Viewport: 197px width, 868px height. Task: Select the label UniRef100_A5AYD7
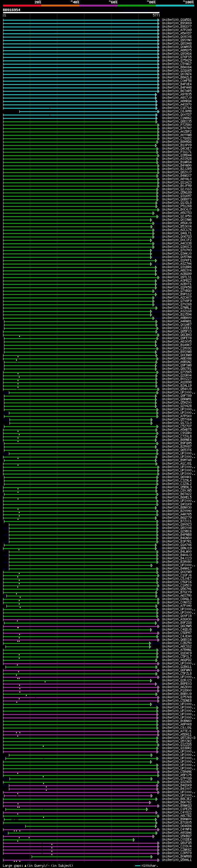point(177,33)
